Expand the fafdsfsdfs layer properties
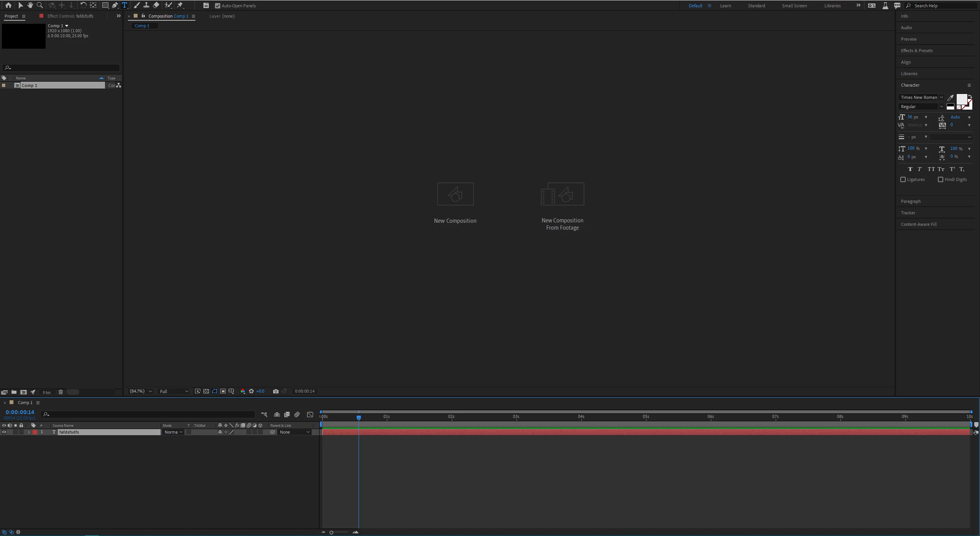 coord(29,432)
